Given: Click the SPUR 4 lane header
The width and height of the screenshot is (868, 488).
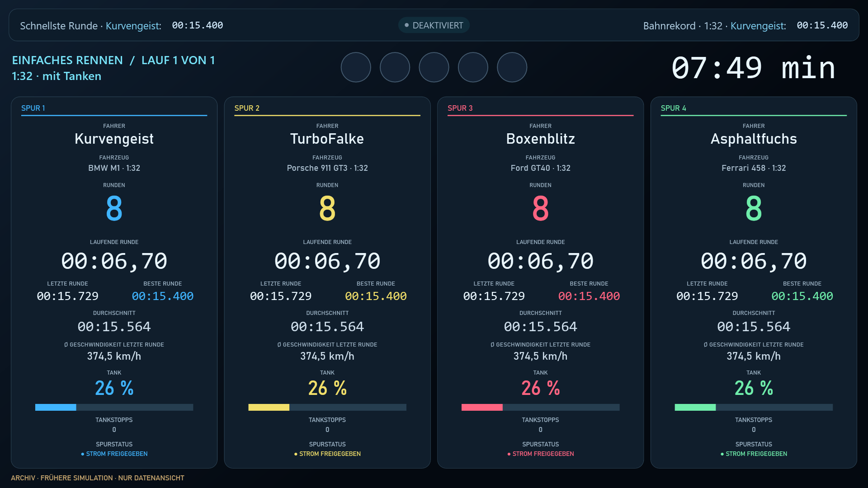Looking at the screenshot, I should tap(673, 108).
